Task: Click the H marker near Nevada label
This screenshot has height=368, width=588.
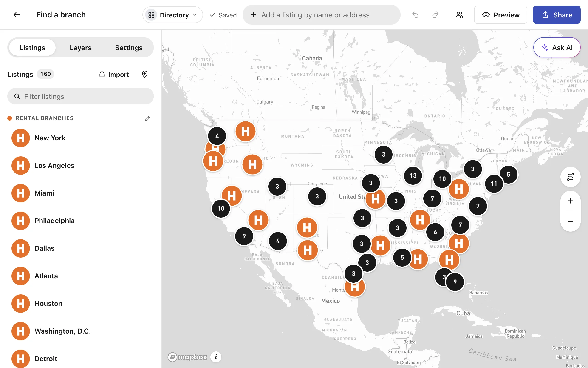Action: coord(232,196)
